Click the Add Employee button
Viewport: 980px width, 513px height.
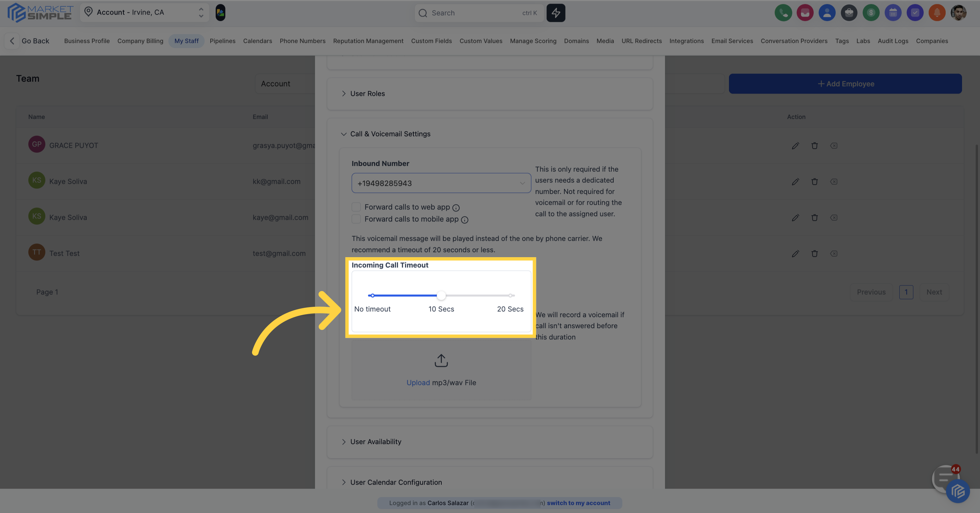(845, 84)
